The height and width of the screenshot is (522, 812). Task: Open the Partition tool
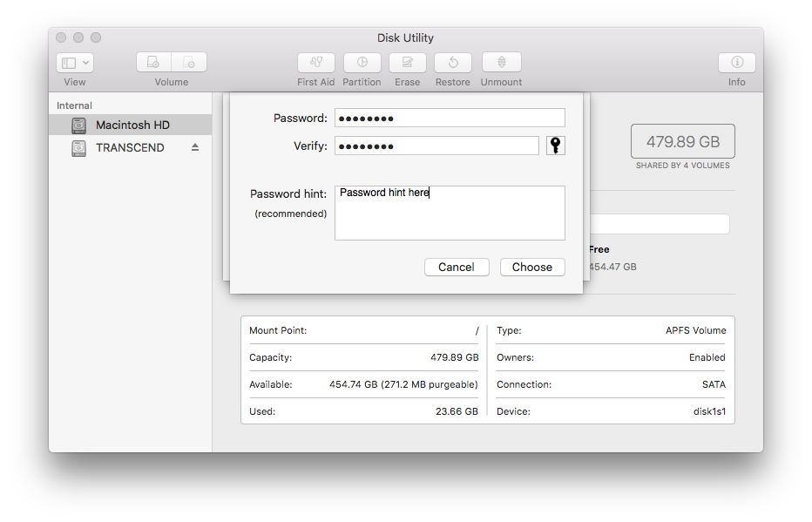point(362,63)
